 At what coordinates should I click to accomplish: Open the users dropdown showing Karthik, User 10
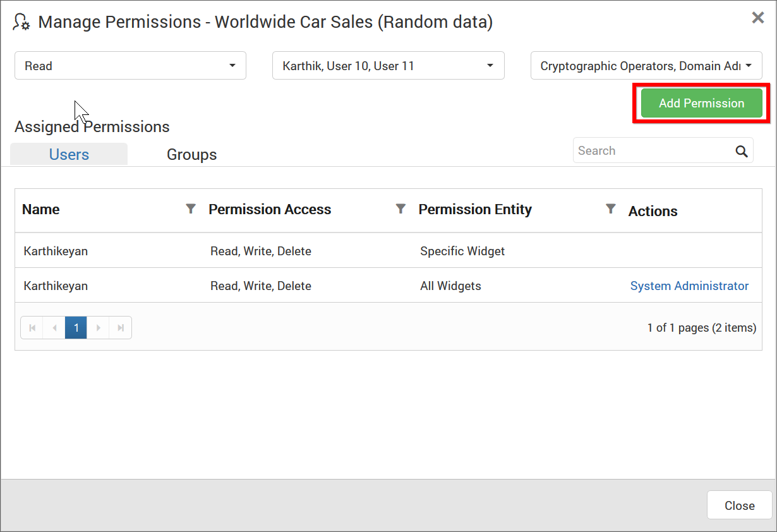coord(388,66)
